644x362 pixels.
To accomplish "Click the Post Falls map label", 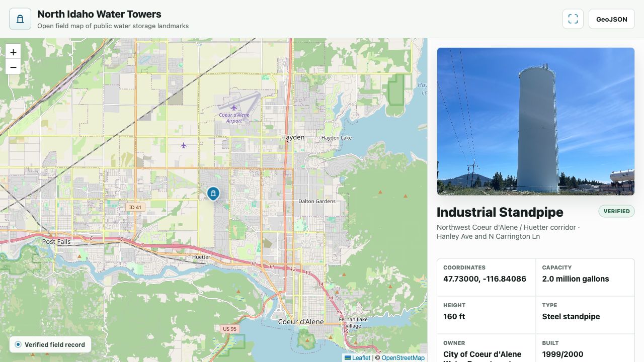I will pyautogui.click(x=56, y=241).
